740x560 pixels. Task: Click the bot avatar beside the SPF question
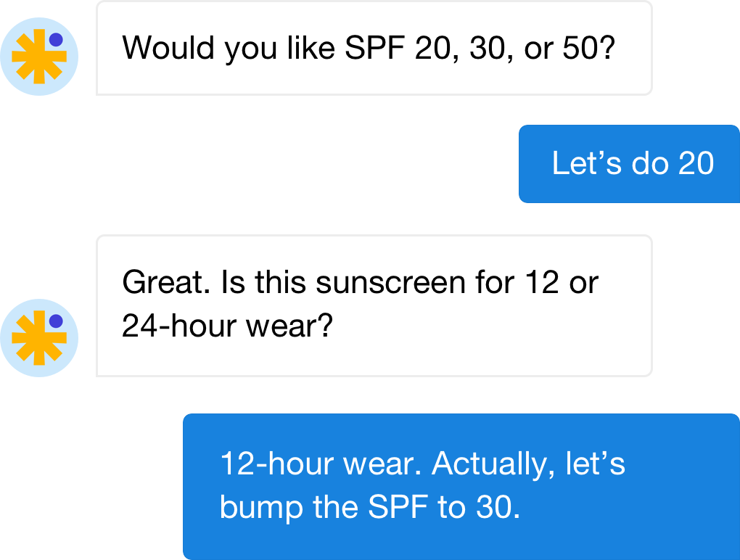pyautogui.click(x=39, y=57)
